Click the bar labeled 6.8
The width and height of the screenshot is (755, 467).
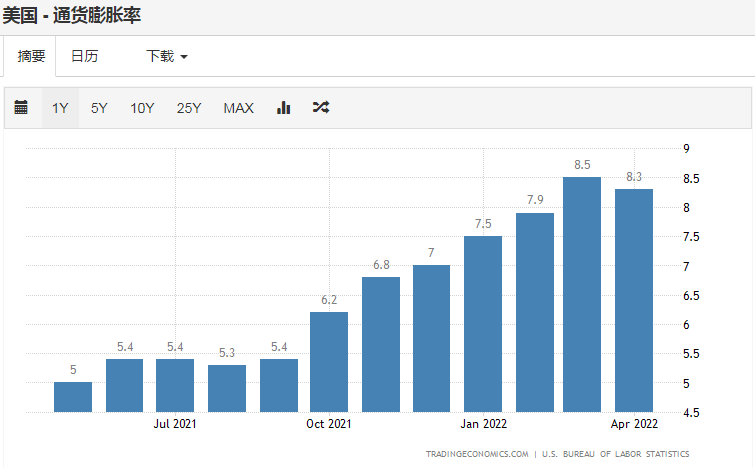tap(381, 344)
